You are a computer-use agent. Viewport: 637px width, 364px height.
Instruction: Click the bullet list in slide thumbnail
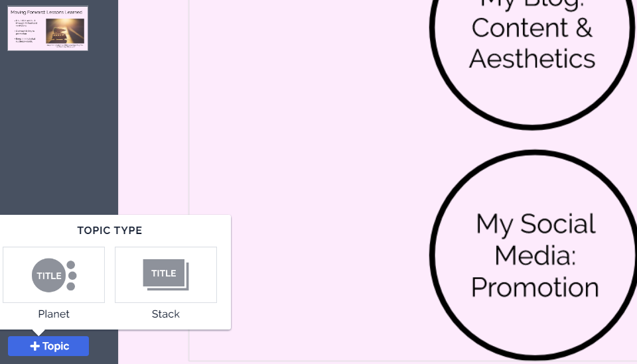[27, 30]
